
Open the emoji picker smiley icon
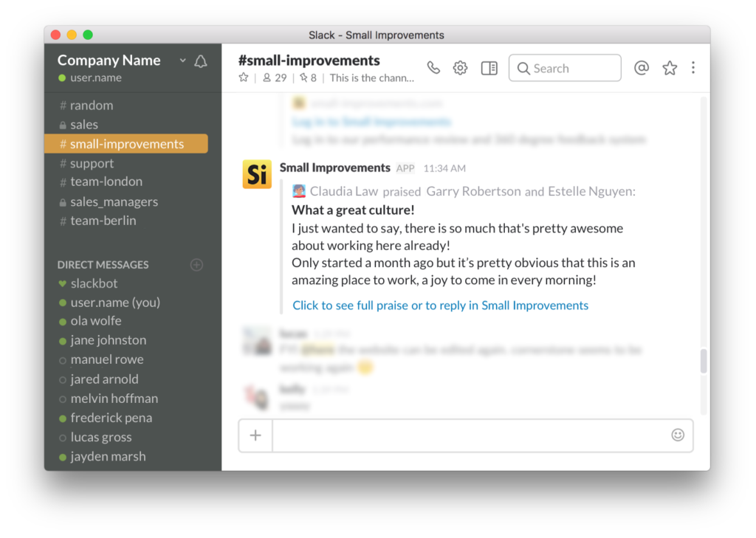678,435
